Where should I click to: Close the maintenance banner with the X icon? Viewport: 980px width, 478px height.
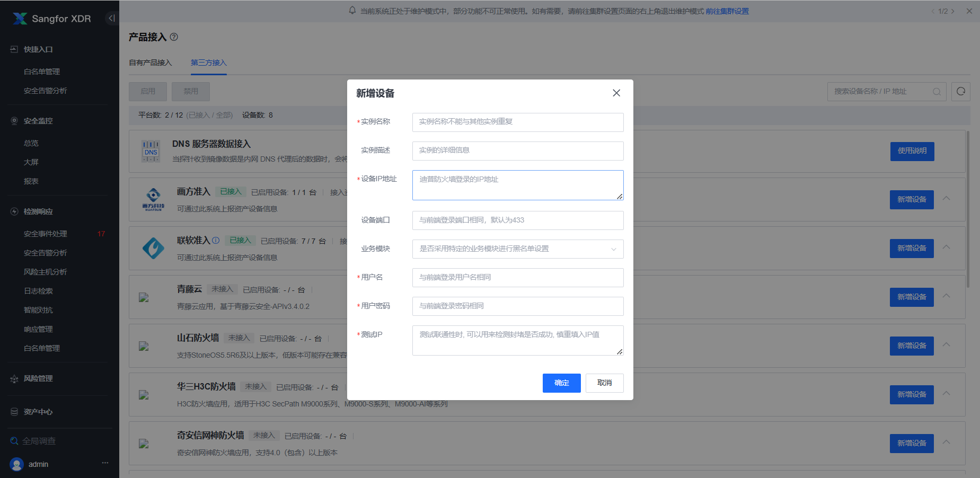pos(969,11)
